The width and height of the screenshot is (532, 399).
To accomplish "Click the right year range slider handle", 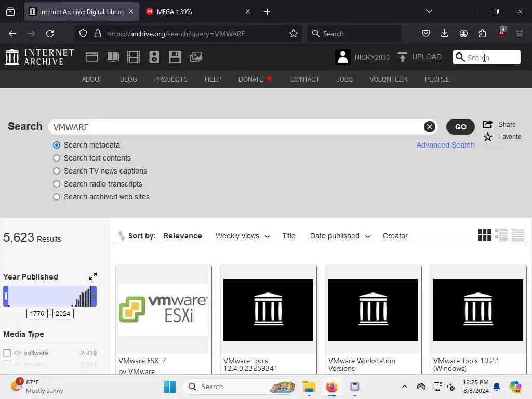I will [x=94, y=296].
